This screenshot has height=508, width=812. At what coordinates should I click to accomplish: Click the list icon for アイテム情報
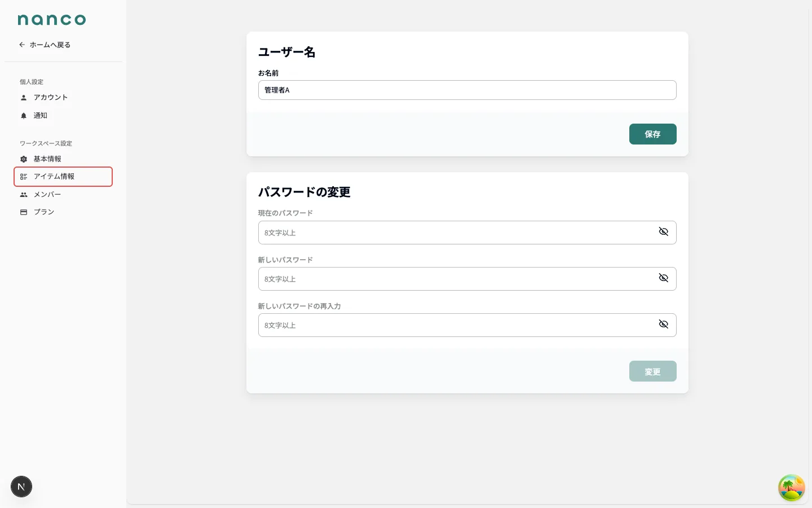[24, 177]
